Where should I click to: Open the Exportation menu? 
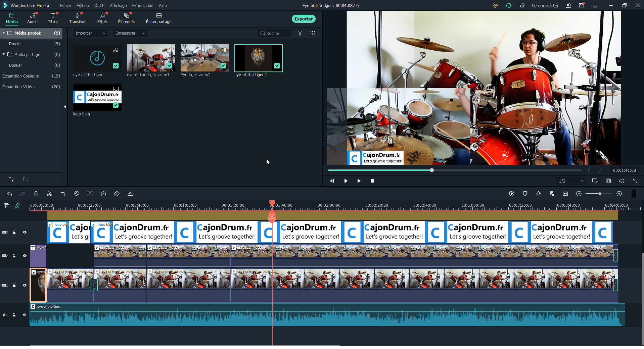(143, 5)
